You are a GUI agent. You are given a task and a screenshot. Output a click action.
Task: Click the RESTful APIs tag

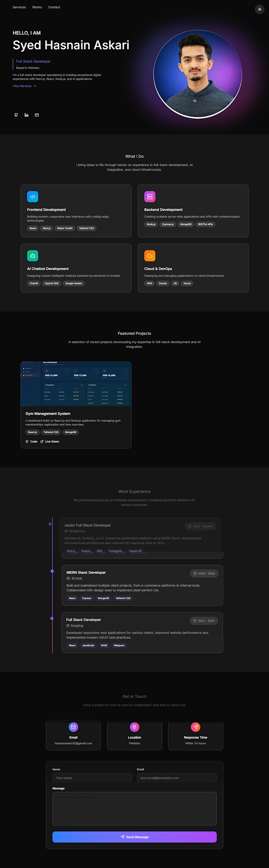pos(205,224)
